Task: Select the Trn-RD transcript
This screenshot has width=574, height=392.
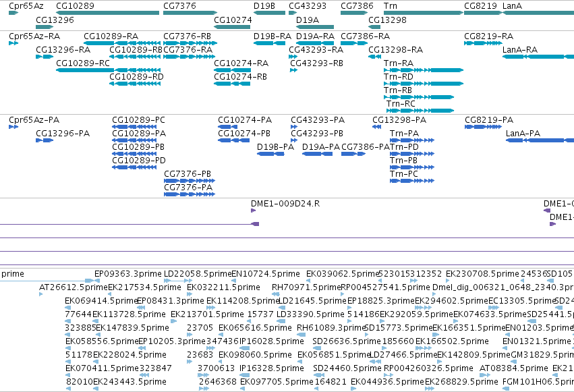Action: (424, 84)
